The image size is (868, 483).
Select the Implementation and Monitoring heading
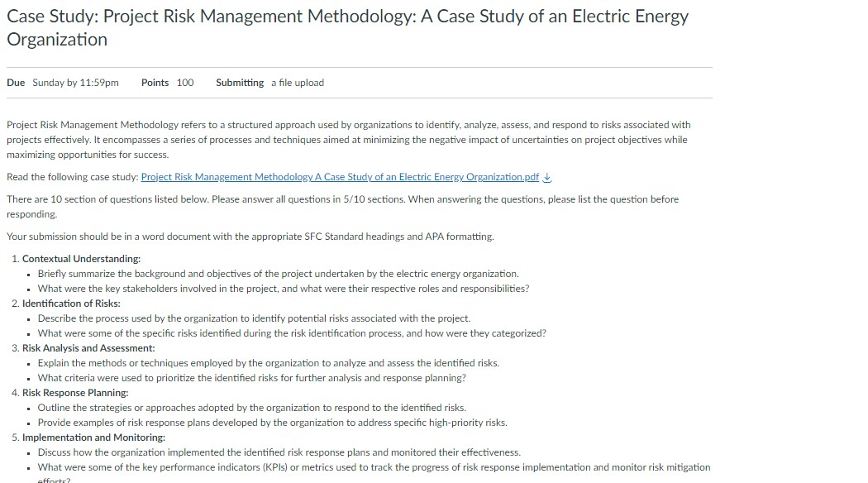click(95, 437)
